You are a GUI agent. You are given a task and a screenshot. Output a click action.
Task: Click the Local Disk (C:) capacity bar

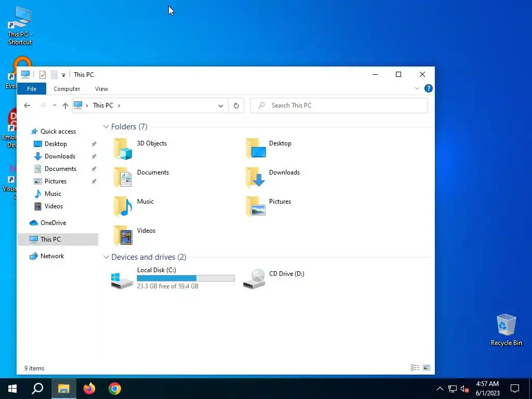[x=185, y=278]
